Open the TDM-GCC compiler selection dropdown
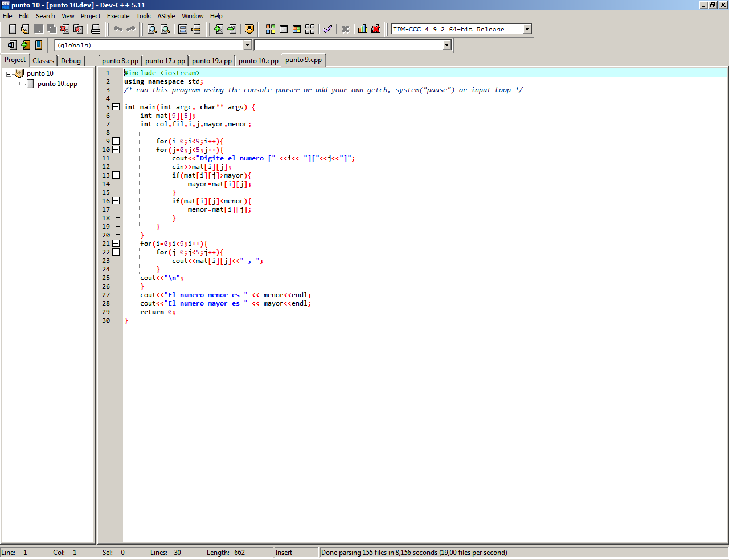The image size is (729, 560). click(x=527, y=29)
